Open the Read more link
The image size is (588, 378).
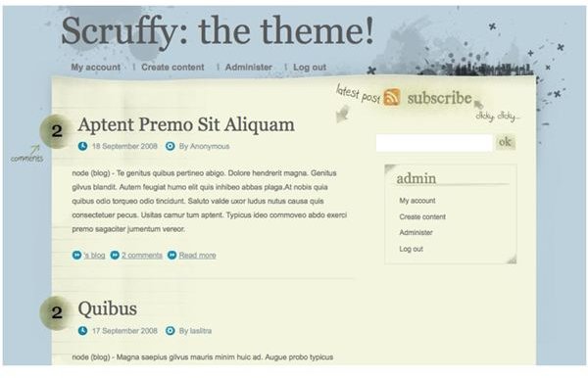(197, 256)
